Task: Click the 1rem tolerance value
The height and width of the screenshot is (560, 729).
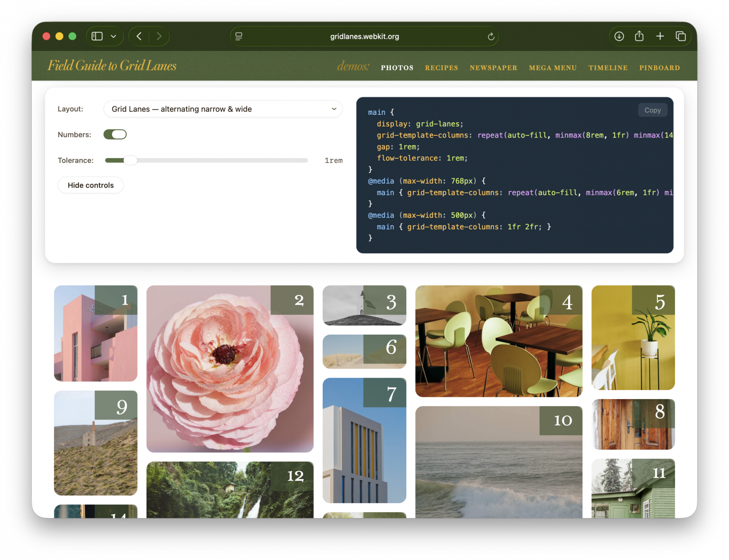Action: point(334,161)
